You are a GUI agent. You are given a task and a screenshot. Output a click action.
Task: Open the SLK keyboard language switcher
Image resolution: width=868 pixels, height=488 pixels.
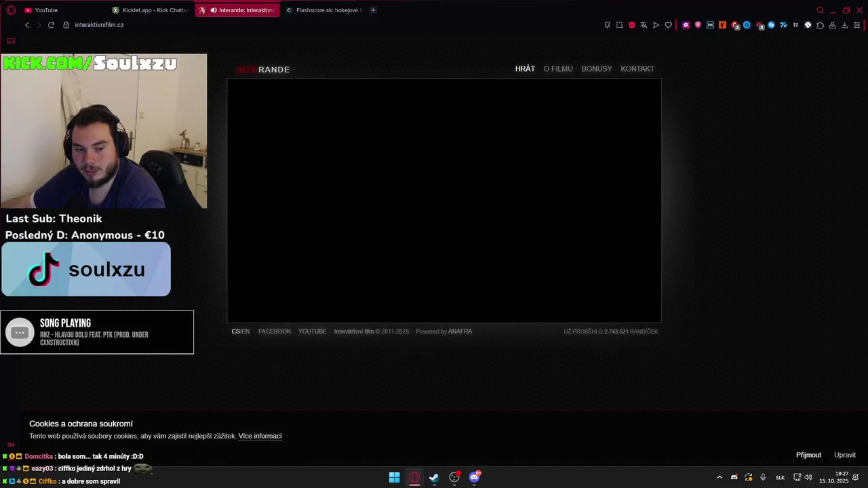[x=780, y=477]
